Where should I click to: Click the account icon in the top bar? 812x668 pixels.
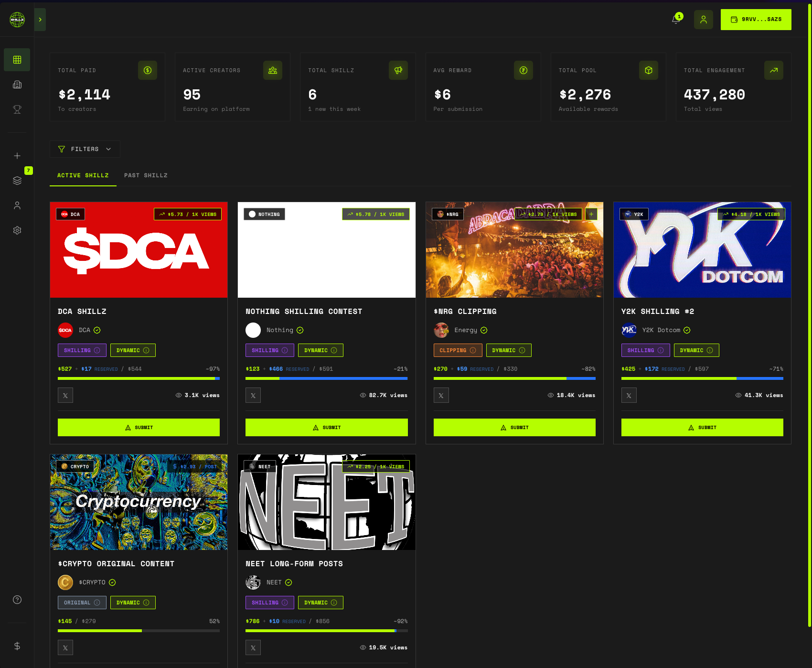703,19
